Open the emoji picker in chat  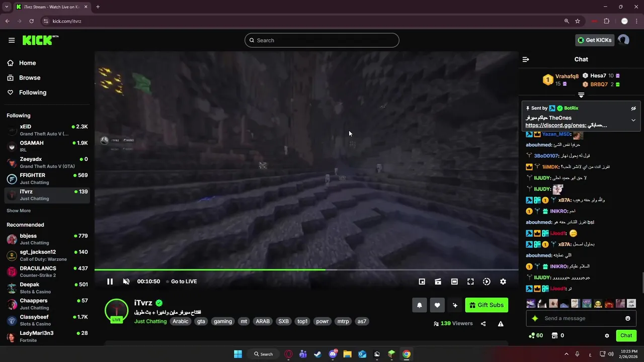point(627,318)
